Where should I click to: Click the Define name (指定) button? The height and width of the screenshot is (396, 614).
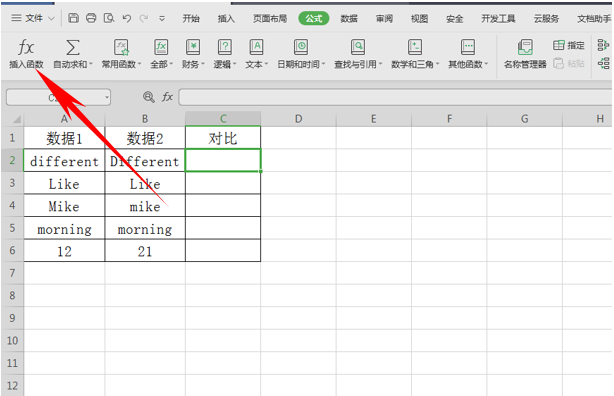coord(569,45)
